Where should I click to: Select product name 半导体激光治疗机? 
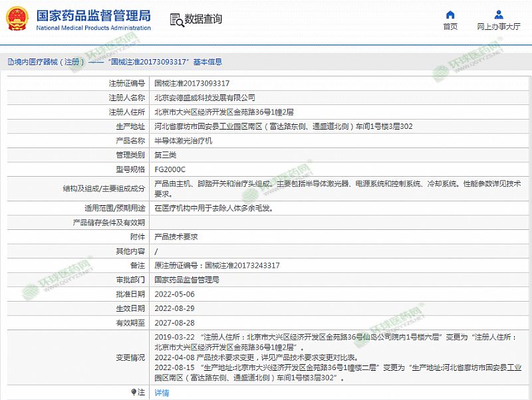184,141
